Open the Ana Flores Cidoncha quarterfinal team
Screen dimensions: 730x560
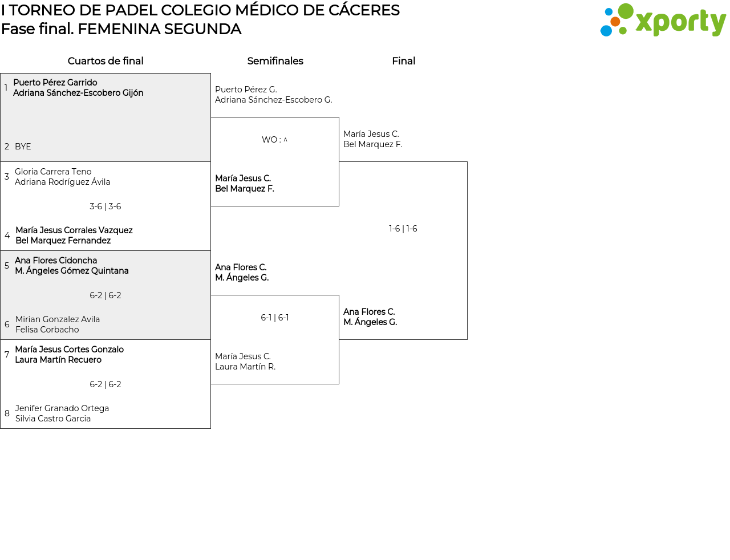[71, 266]
